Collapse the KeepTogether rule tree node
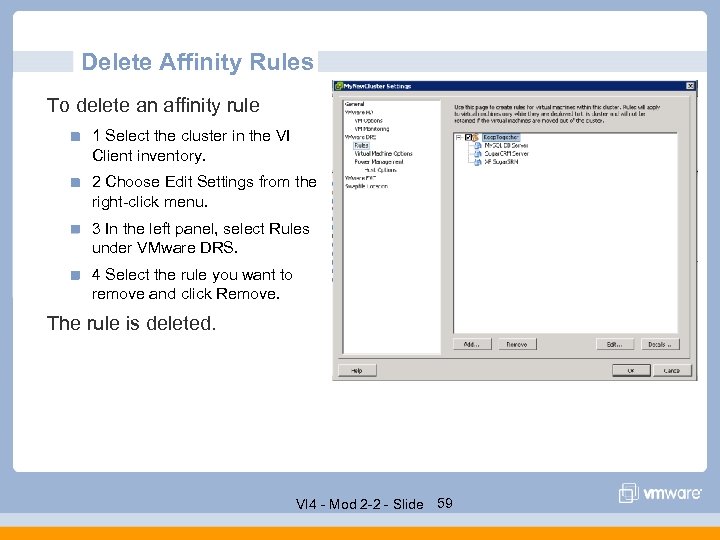 tap(458, 137)
